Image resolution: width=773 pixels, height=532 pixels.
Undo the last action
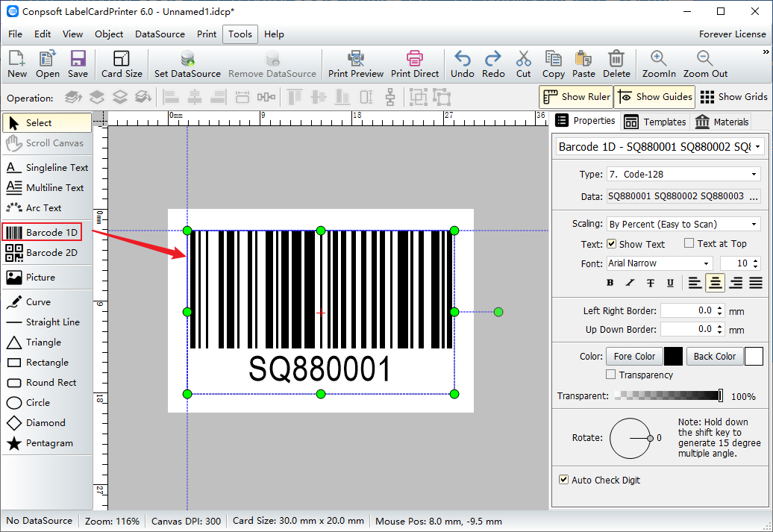463,64
